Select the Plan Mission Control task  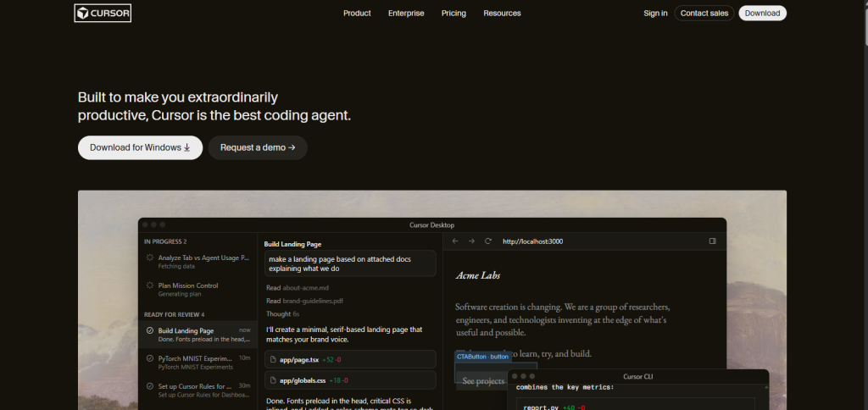pyautogui.click(x=198, y=290)
